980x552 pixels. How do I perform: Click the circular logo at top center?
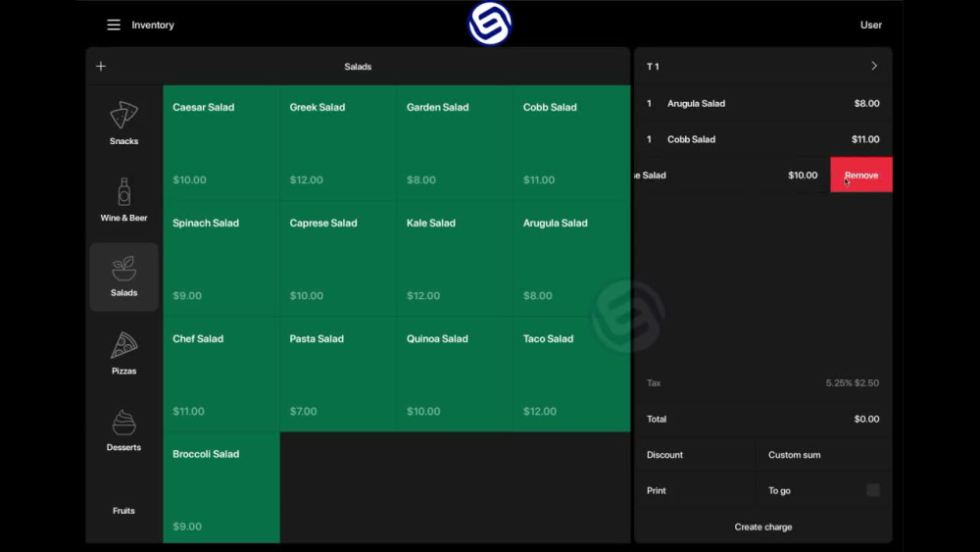click(x=490, y=24)
